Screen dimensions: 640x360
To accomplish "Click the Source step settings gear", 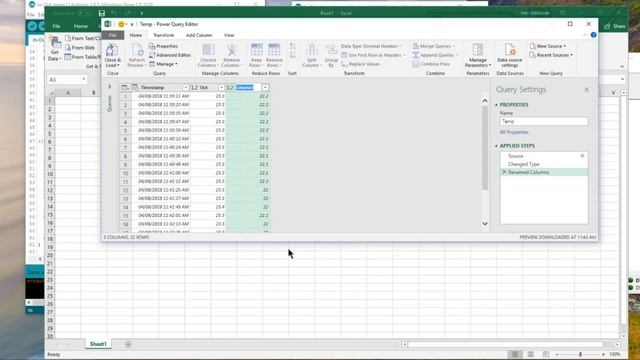I will point(582,156).
